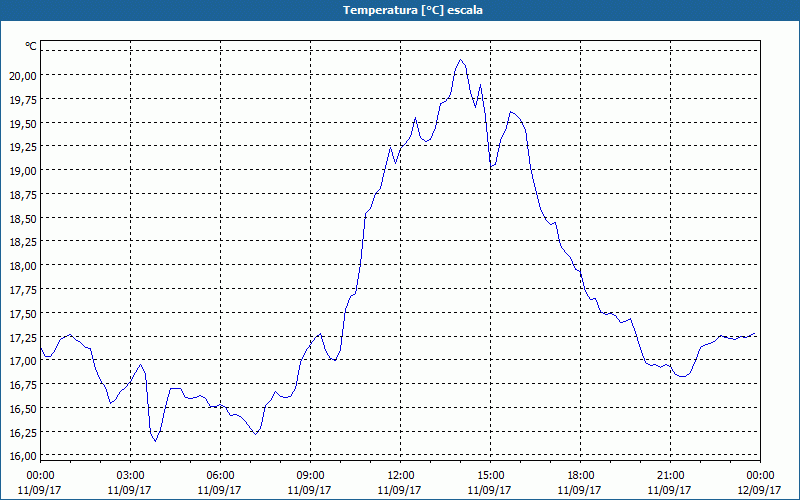Select the 16,00 y-axis value
This screenshot has height=500, width=800.
pyautogui.click(x=23, y=456)
